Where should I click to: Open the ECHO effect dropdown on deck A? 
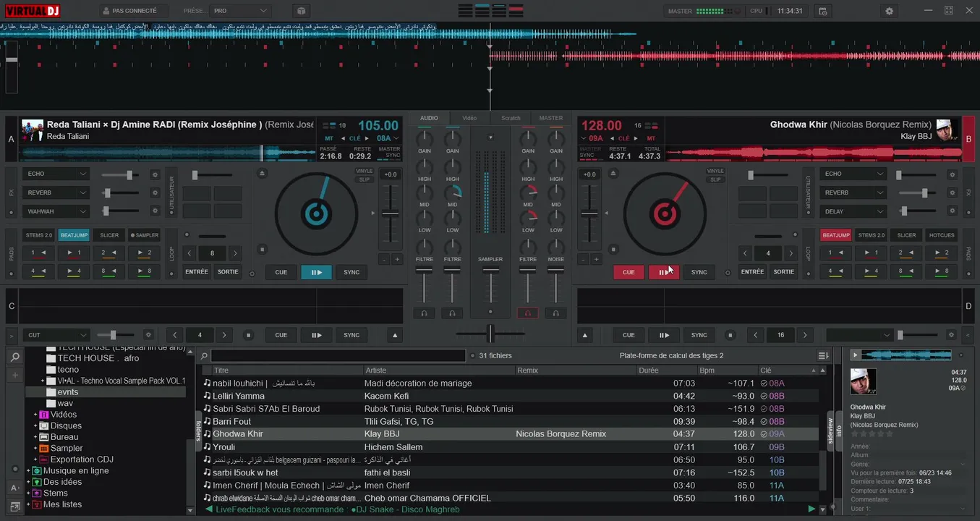click(x=56, y=174)
